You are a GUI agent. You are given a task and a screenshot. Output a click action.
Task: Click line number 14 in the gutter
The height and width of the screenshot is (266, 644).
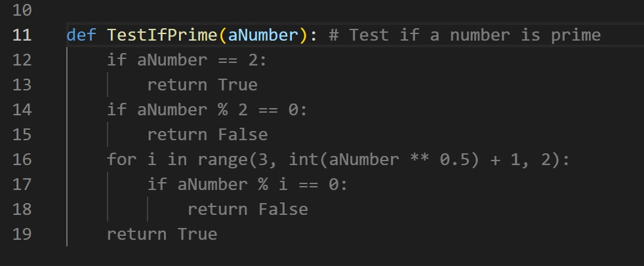(x=22, y=109)
